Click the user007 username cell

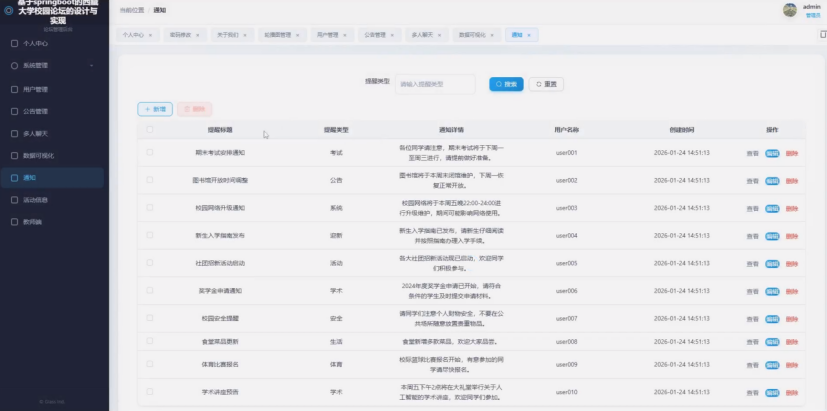point(566,318)
